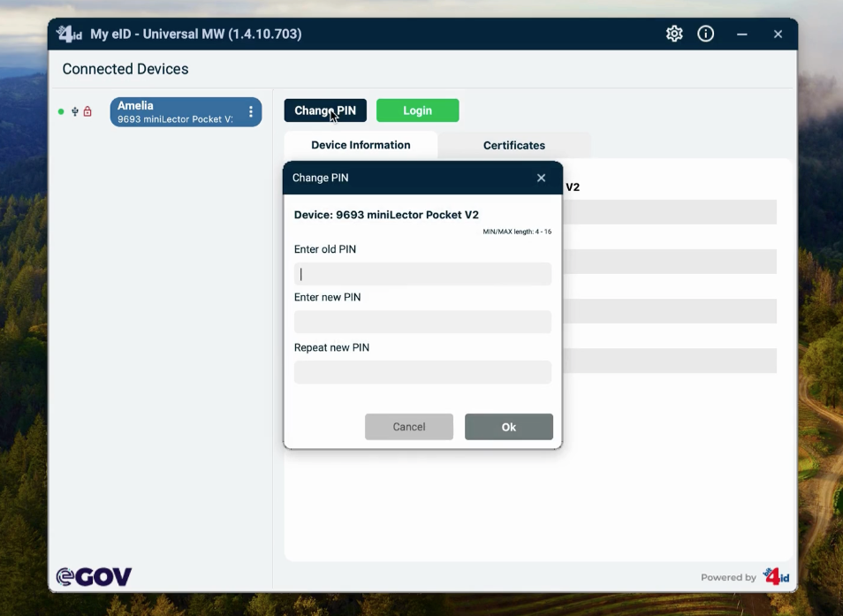The height and width of the screenshot is (616, 843).
Task: Click the Change PIN dialog title
Action: (x=321, y=178)
